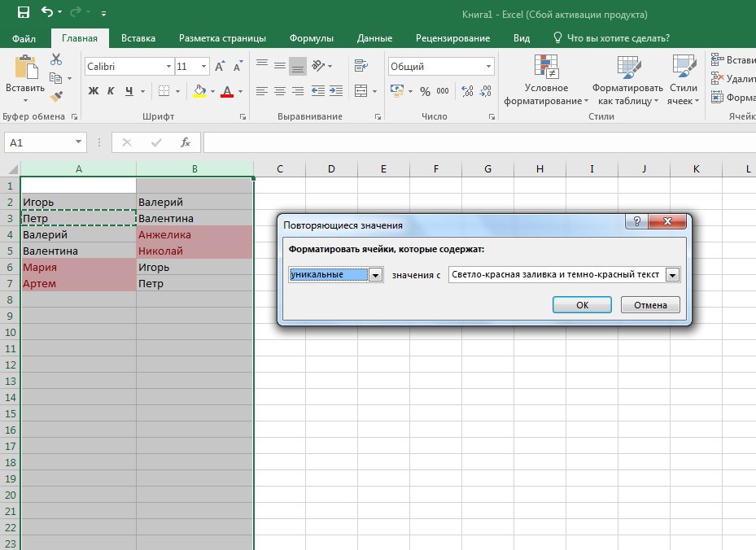
Task: Open the 'уникальные' dropdown in dialog
Action: [x=375, y=275]
